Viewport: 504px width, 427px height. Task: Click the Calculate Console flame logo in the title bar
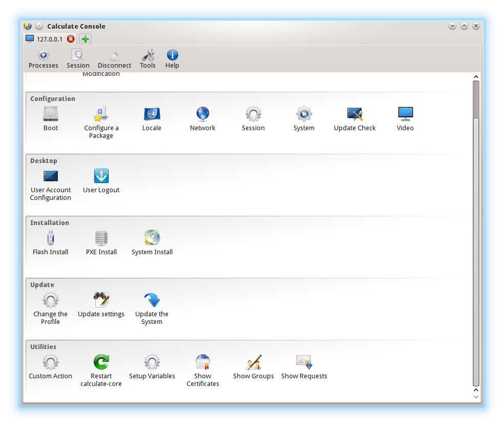pos(28,26)
